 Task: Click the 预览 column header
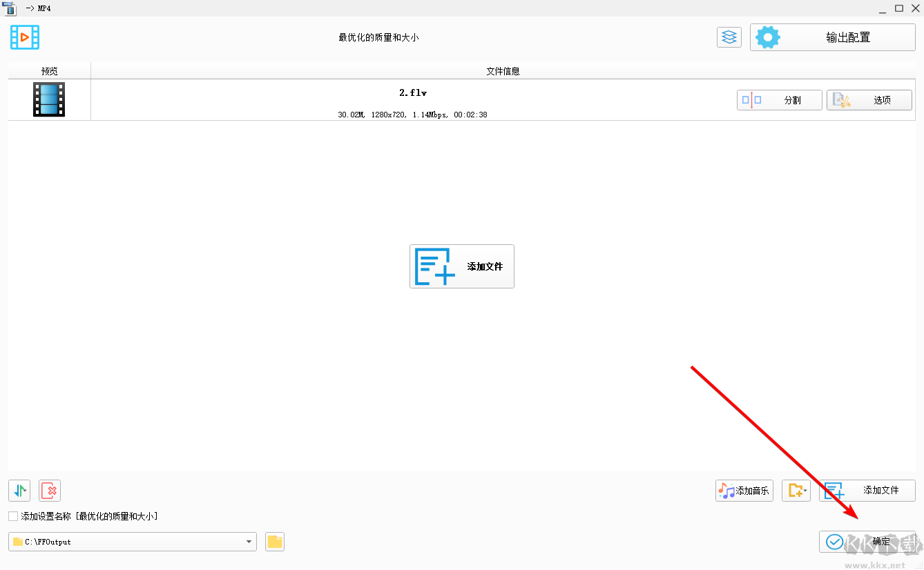pos(48,70)
